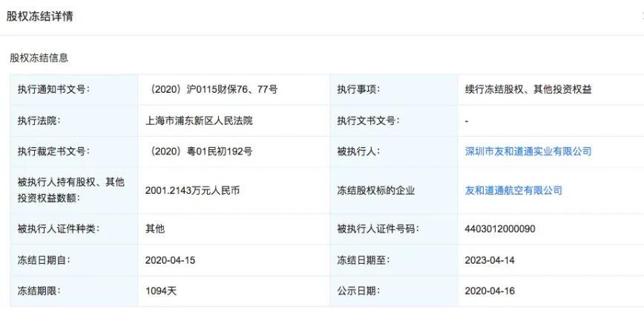This screenshot has width=644, height=332.
Task: Select the 股权冻结信息 section heading
Action: click(39, 58)
